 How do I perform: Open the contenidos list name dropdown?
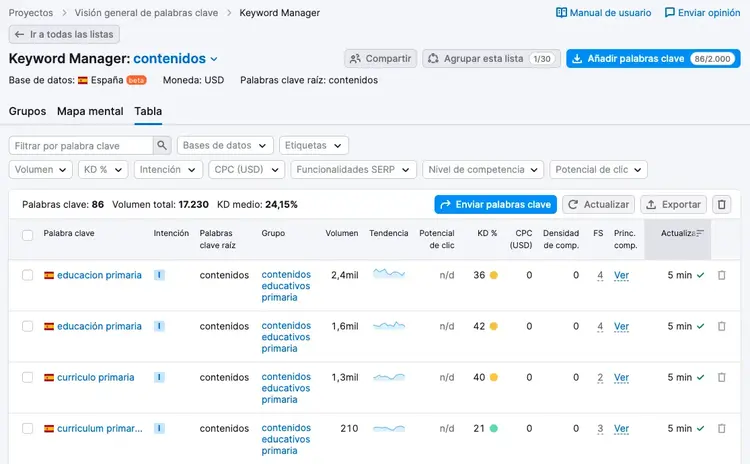[x=176, y=58]
